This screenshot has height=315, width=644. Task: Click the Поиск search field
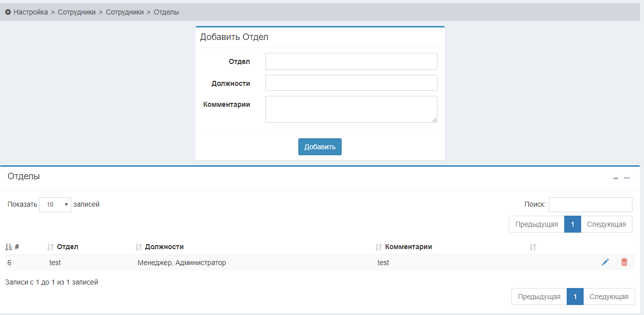point(590,204)
